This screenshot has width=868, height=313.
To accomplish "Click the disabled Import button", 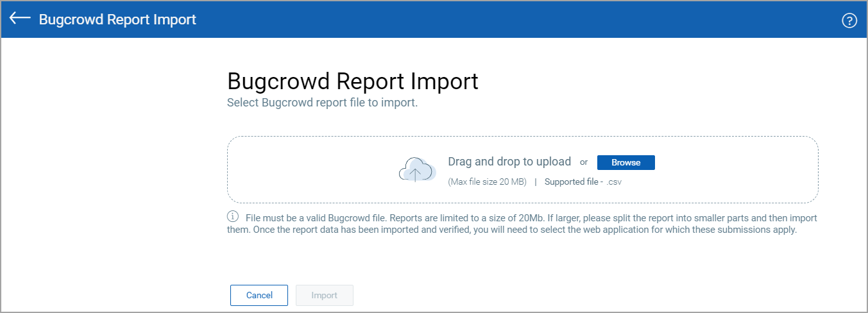I will (324, 295).
